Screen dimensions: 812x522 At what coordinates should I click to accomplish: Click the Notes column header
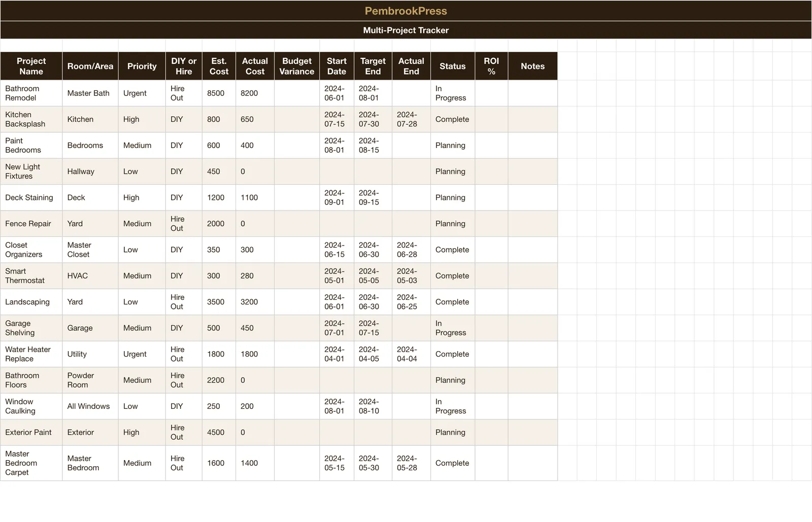tap(533, 66)
